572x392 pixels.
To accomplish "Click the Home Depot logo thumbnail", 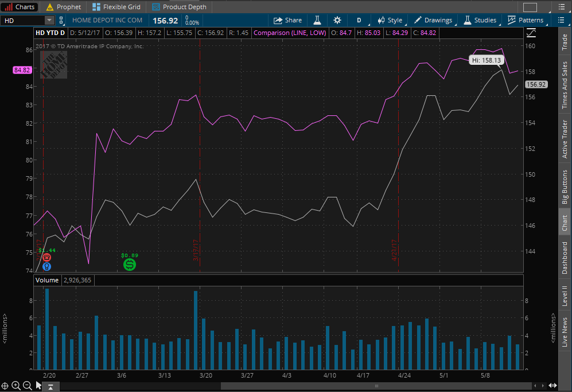I will [53, 65].
